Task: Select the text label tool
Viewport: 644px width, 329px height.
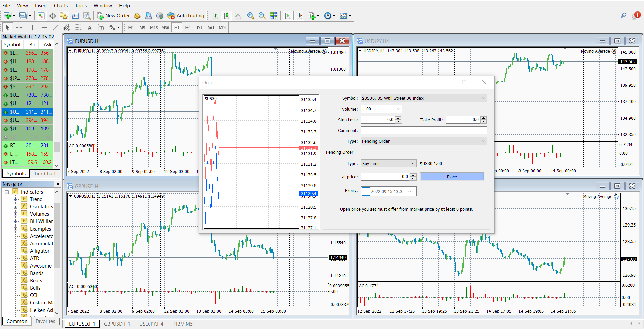Action: point(101,28)
